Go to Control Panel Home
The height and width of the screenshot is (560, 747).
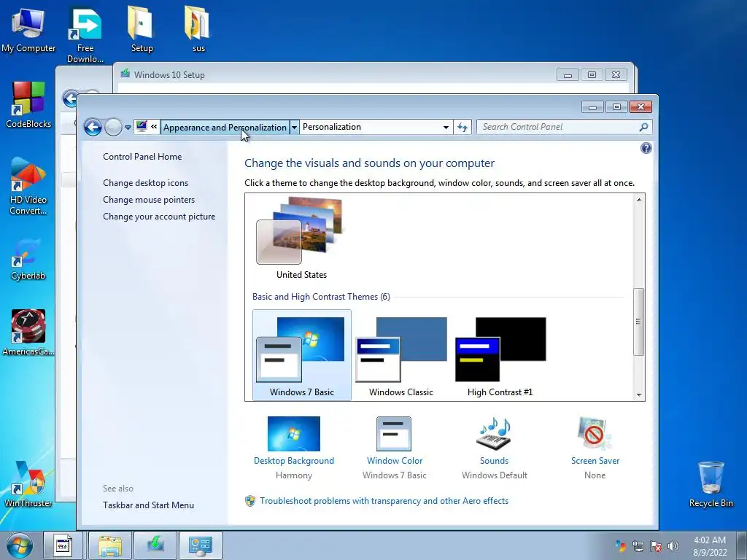(x=142, y=157)
